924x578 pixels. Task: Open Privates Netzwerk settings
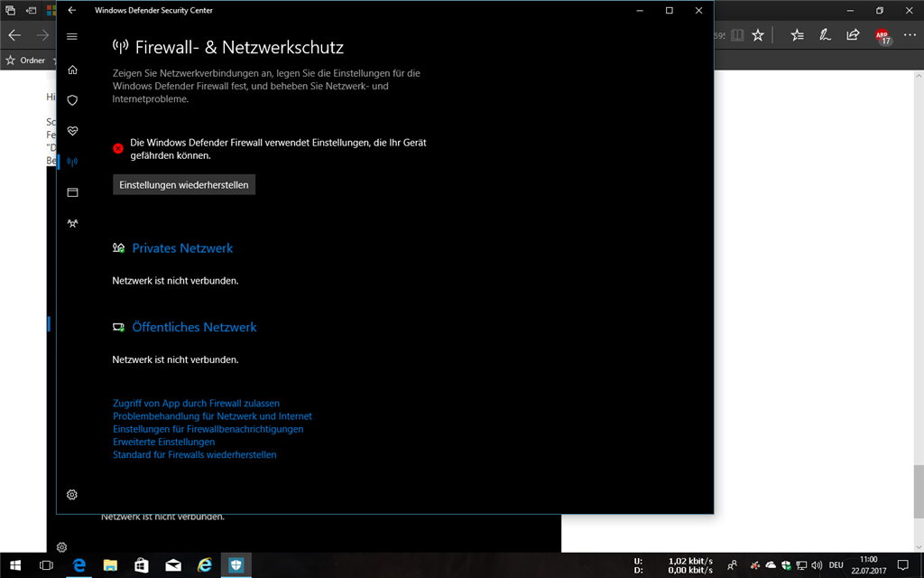point(182,248)
